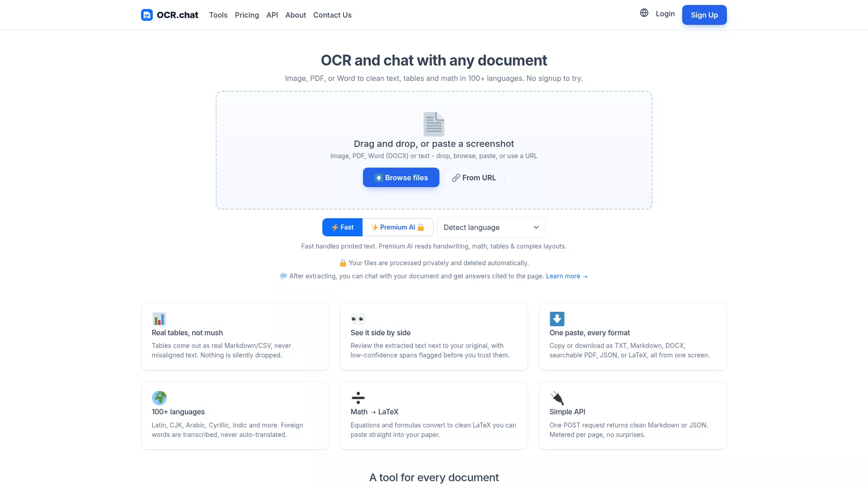Screen dimensions: 868x488
Task: Click the division sign icon on Math card
Action: tap(358, 398)
